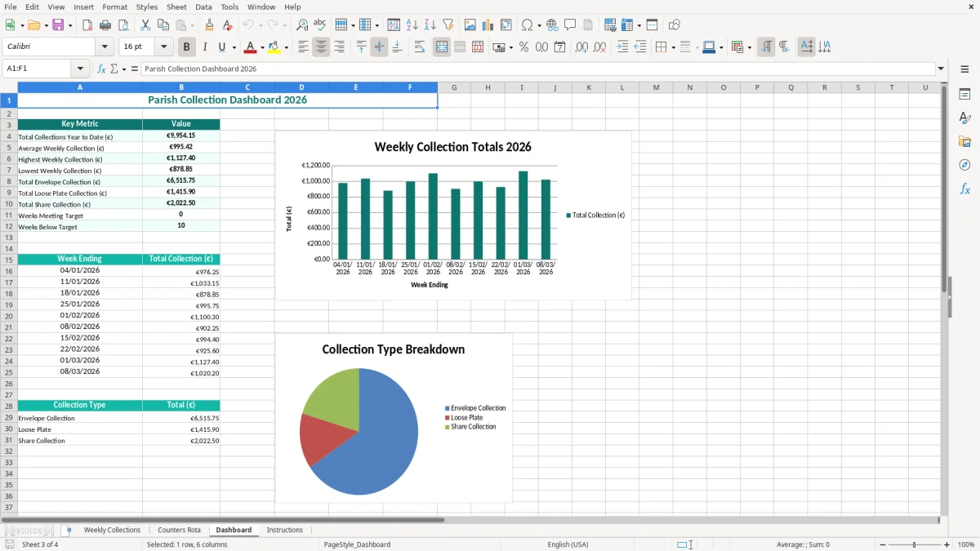Open the Sidebar Gallery icon
Viewport: 980px width, 551px height.
(964, 141)
